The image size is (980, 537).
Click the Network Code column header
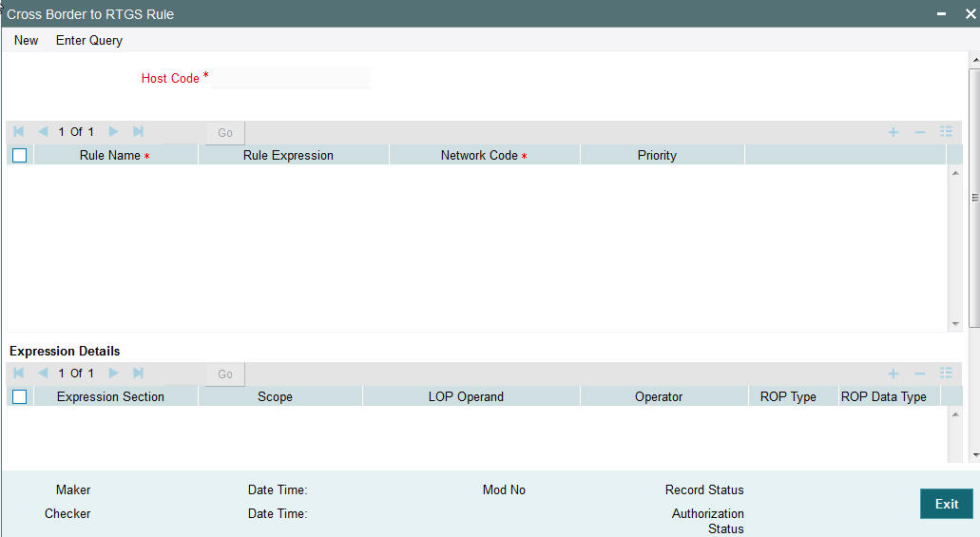click(x=485, y=155)
